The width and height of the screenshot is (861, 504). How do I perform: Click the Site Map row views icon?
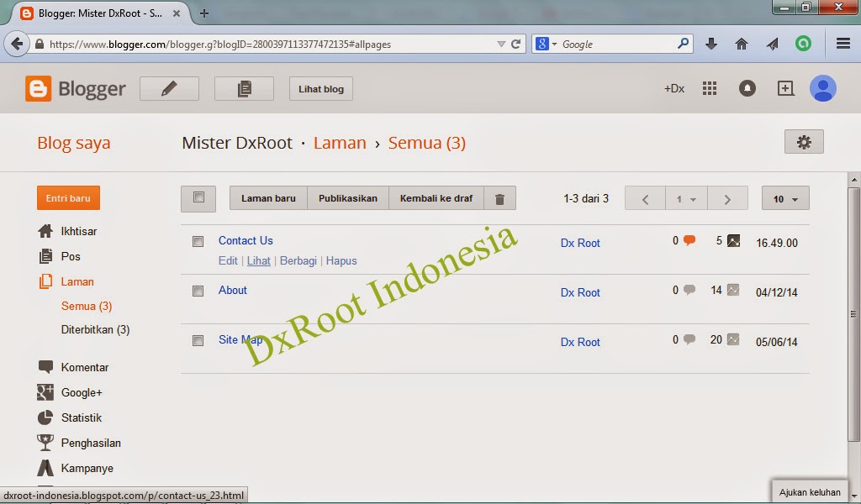click(x=733, y=340)
